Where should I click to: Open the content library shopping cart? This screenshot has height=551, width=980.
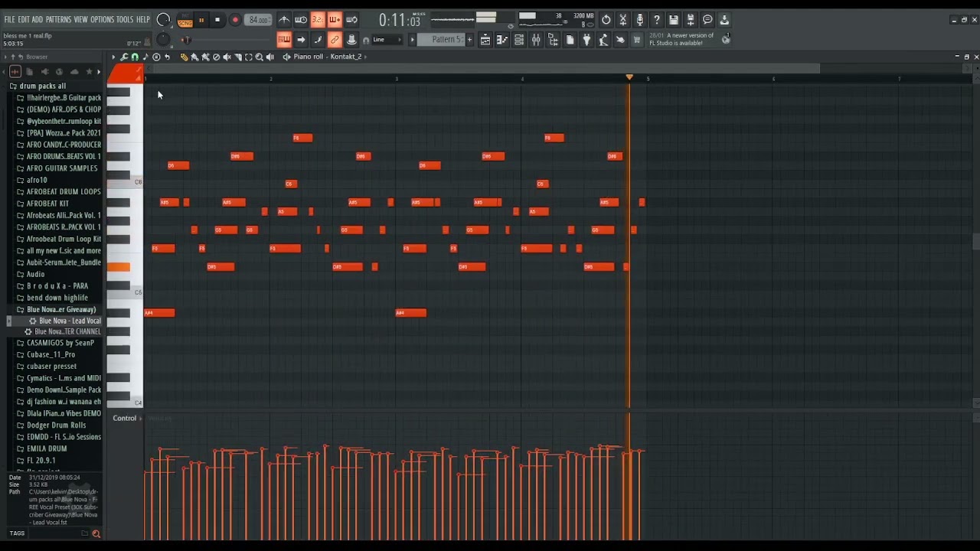[x=637, y=40]
